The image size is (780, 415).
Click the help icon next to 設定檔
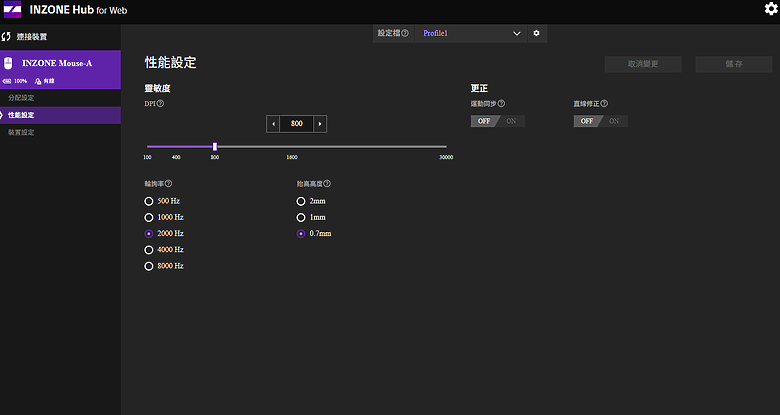coord(405,33)
